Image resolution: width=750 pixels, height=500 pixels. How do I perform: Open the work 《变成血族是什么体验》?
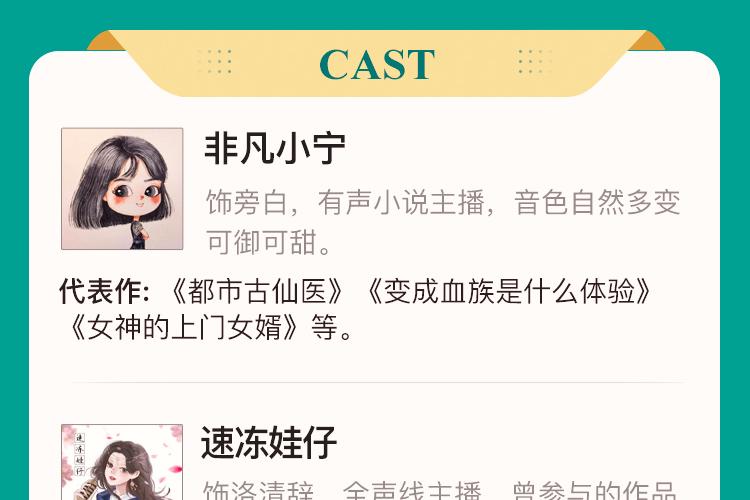pyautogui.click(x=510, y=291)
